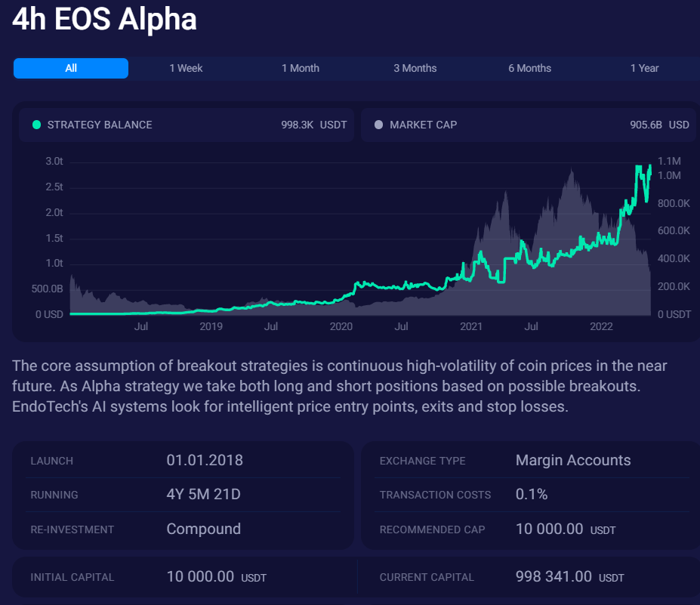Viewport: 700px width, 605px height.
Task: Select the 3 Months time filter
Action: (x=415, y=68)
